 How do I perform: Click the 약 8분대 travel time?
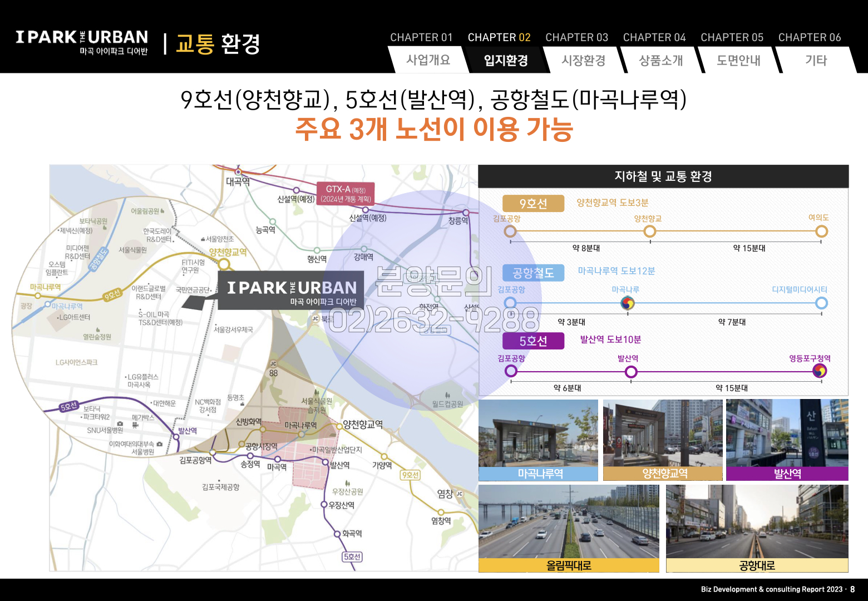point(586,248)
